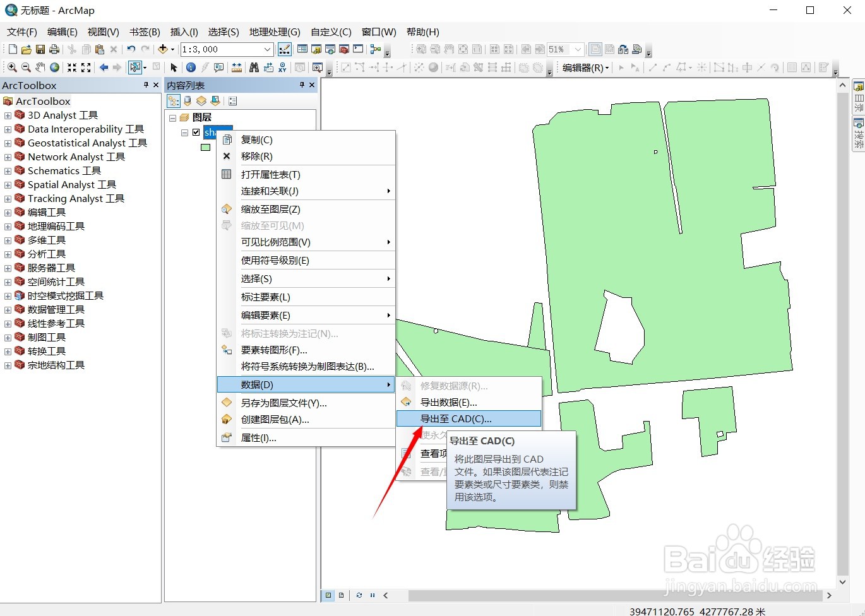Open the 地理处理(G) menu
The width and height of the screenshot is (865, 616).
[x=273, y=32]
